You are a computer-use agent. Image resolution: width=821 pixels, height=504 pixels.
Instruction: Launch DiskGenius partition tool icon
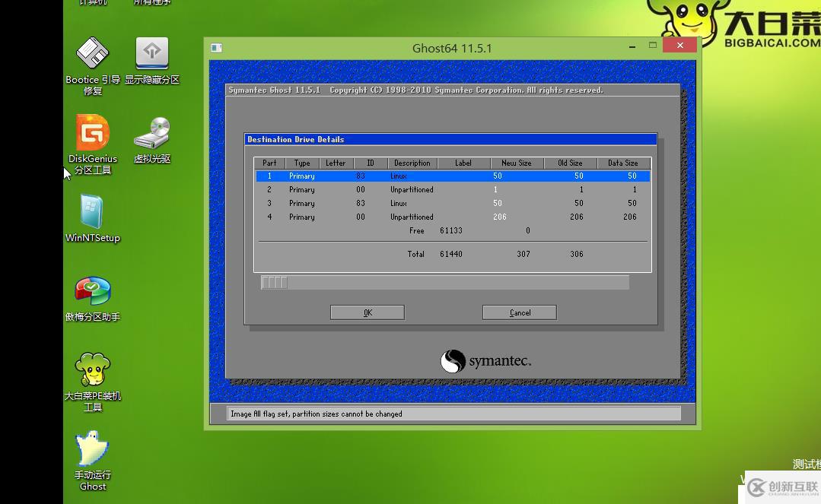pos(92,135)
